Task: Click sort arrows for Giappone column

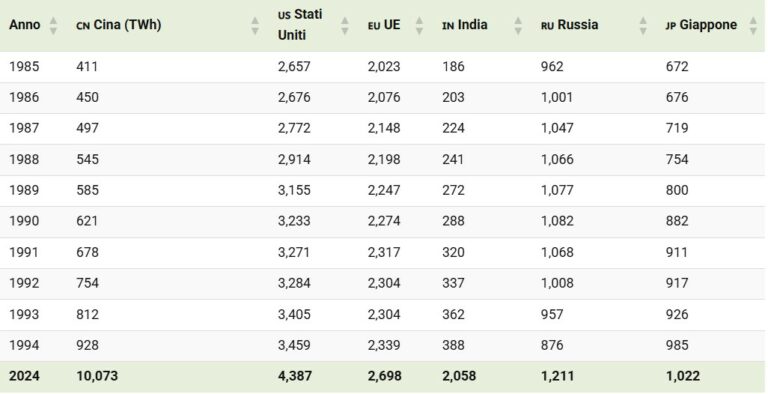Action: coord(753,25)
